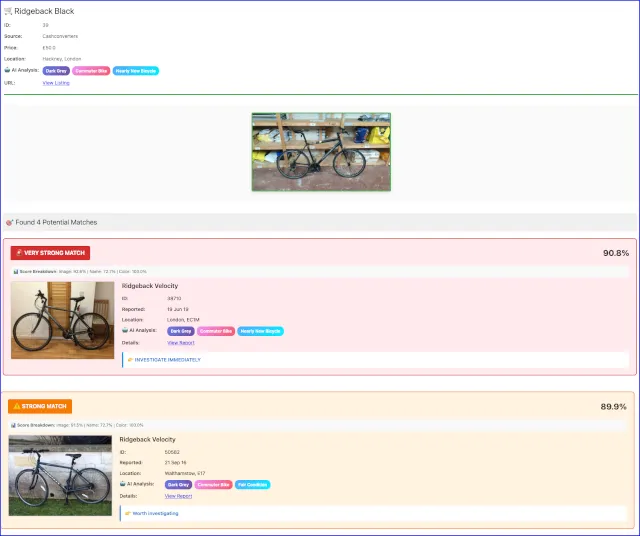Open the listing photo of bike against shelves
640x536 pixels.
click(x=321, y=152)
